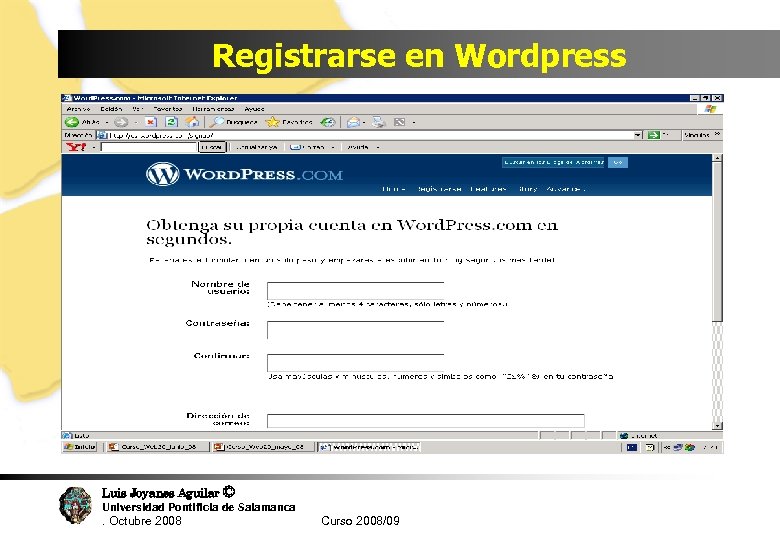Click the Contraseña input field
Viewport: 780px width, 540px height.
(x=355, y=330)
